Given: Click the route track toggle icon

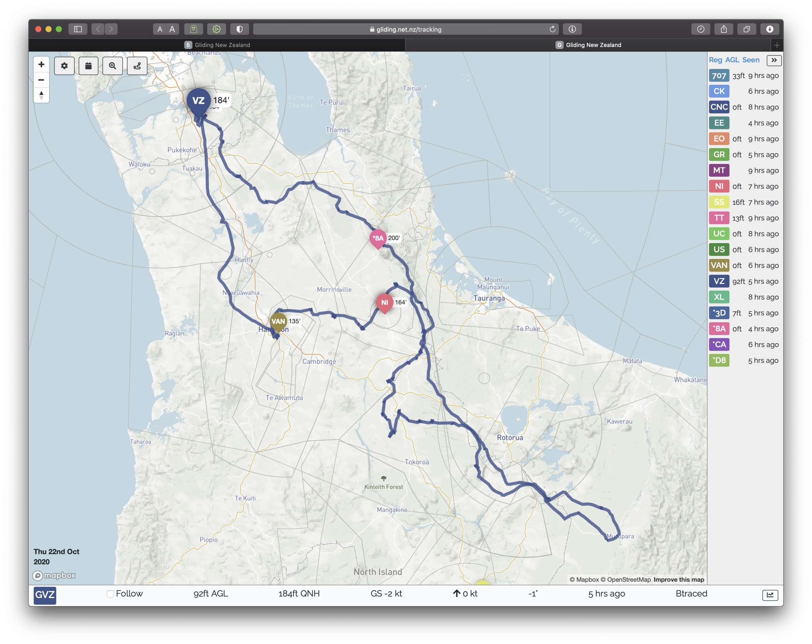Looking at the screenshot, I should point(137,66).
